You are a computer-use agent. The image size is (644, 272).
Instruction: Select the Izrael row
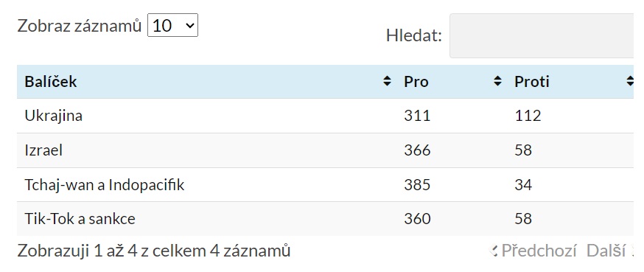325,150
